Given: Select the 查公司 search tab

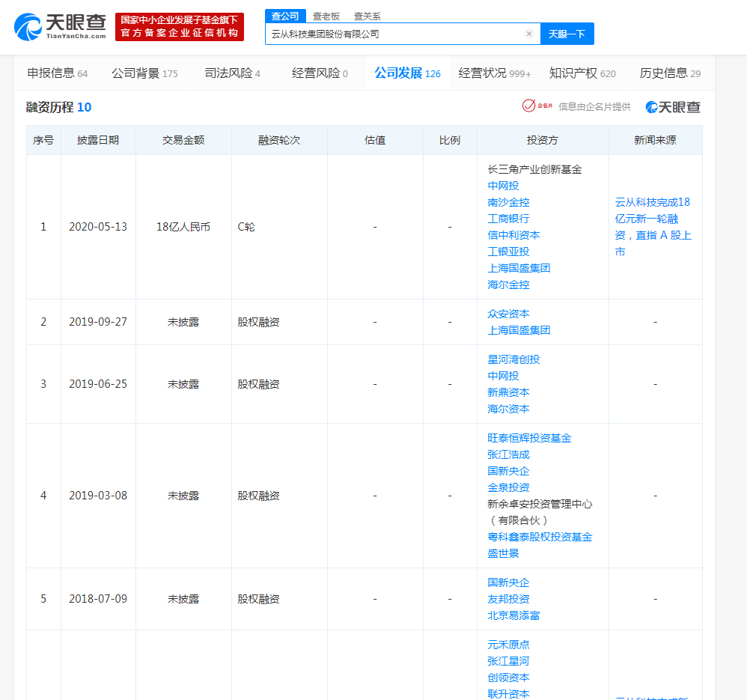Looking at the screenshot, I should [285, 16].
